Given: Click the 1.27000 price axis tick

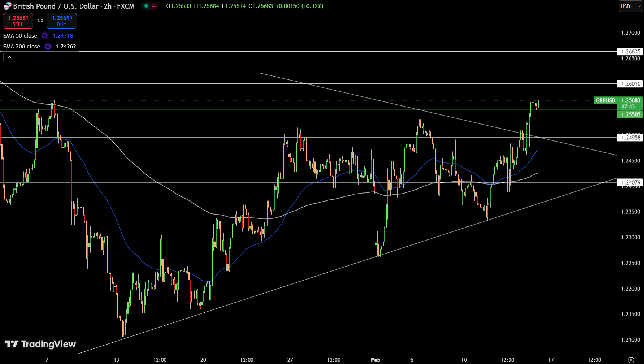Looking at the screenshot, I should coord(631,33).
